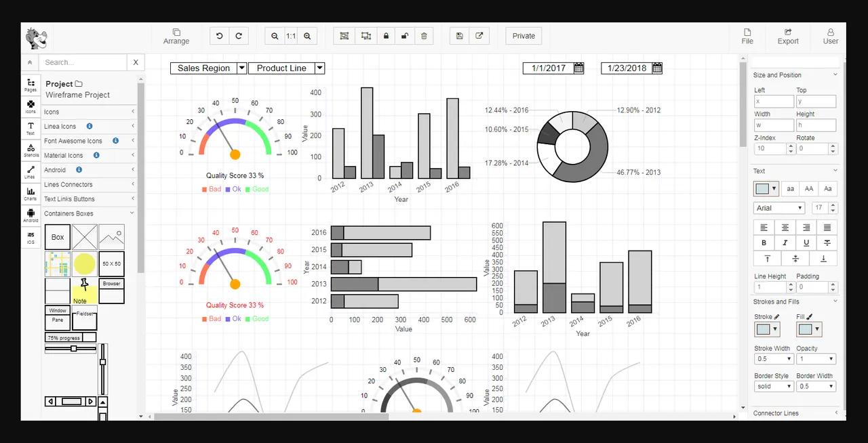Click the Left position input field
This screenshot has height=443, width=868.
pyautogui.click(x=774, y=102)
